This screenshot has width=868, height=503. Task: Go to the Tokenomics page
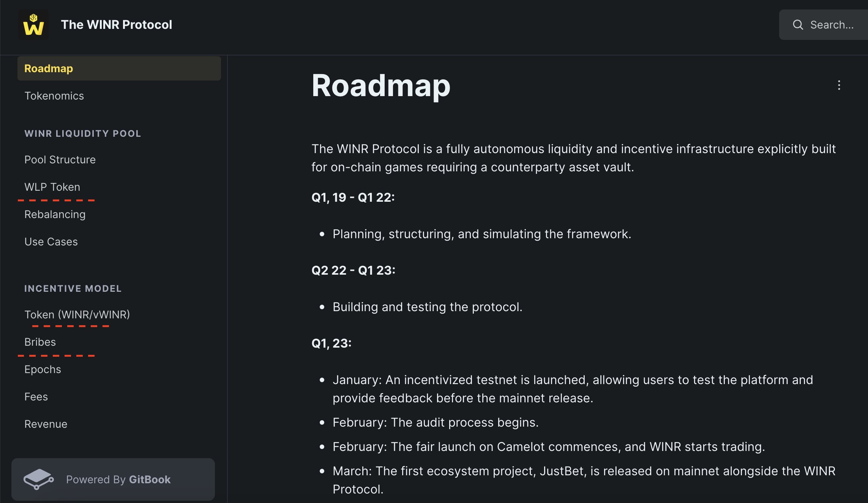pos(54,96)
